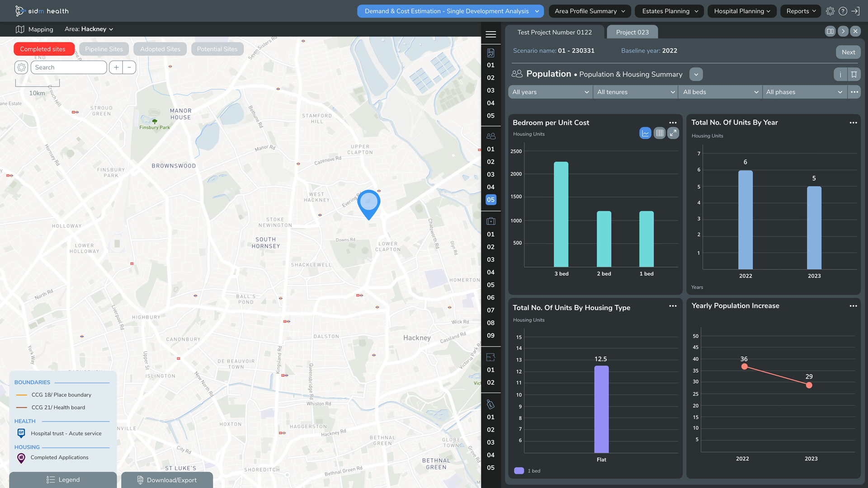Viewport: 868px width, 488px height.
Task: Toggle Pipeline Sites filter
Action: click(x=104, y=49)
